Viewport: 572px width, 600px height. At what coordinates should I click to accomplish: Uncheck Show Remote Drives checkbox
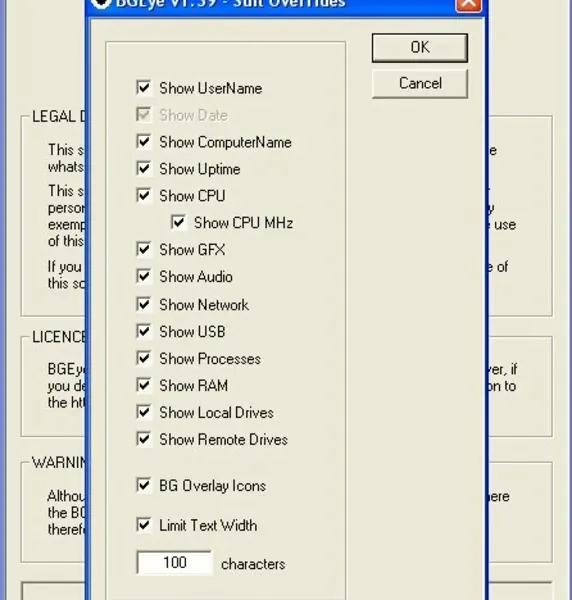(x=144, y=439)
